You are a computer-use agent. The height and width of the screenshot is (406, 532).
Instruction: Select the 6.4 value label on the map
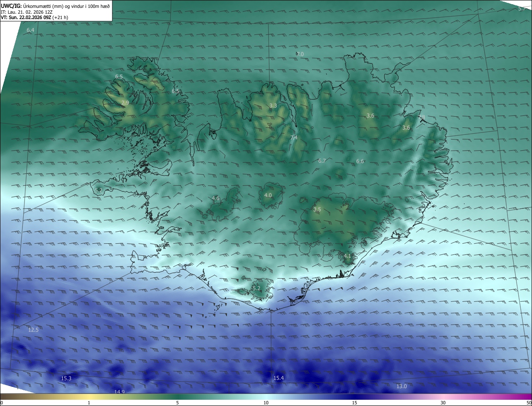coord(30,30)
